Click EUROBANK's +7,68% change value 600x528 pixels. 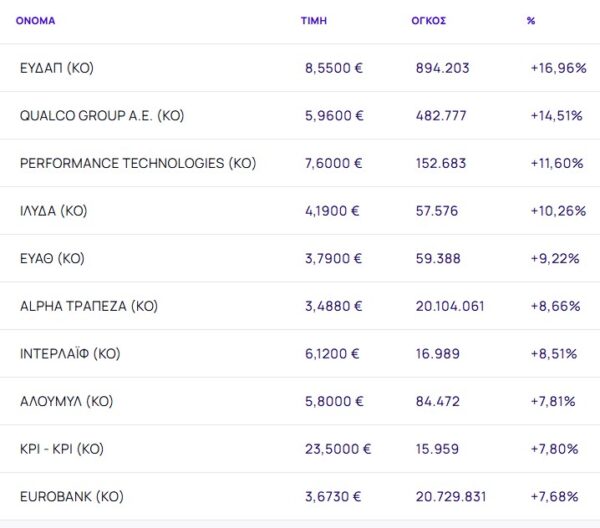[555, 496]
